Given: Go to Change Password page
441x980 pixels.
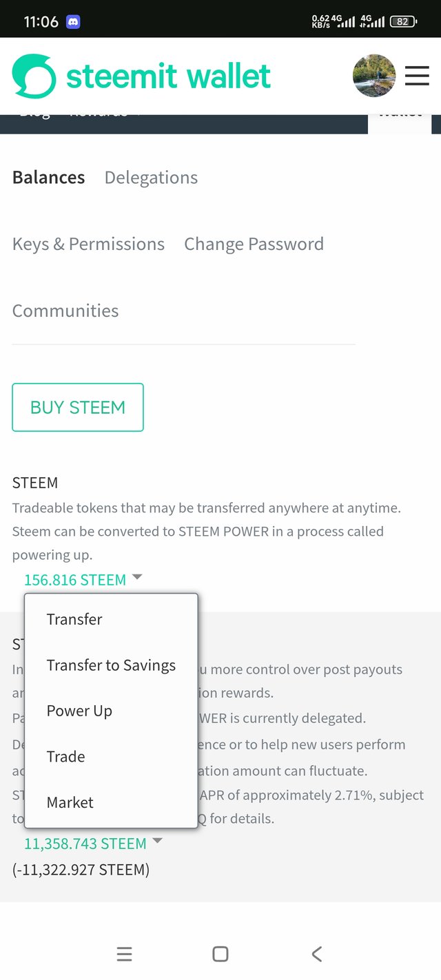Looking at the screenshot, I should [254, 244].
